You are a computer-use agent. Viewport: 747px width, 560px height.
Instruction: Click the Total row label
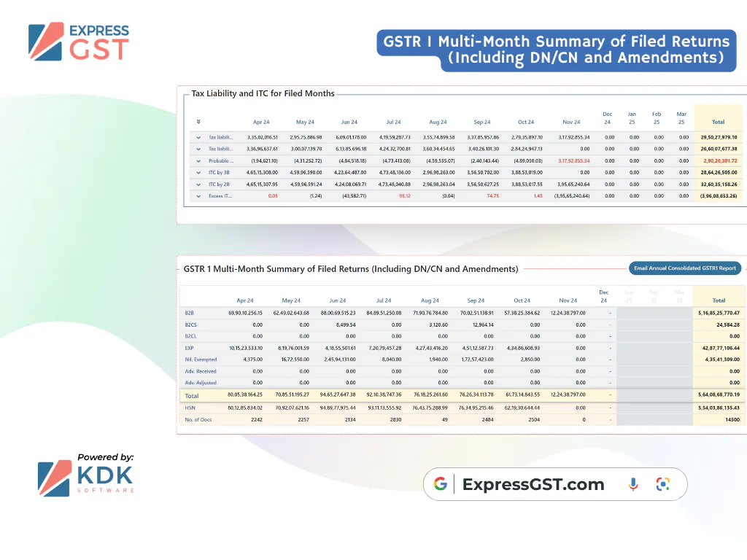click(192, 396)
